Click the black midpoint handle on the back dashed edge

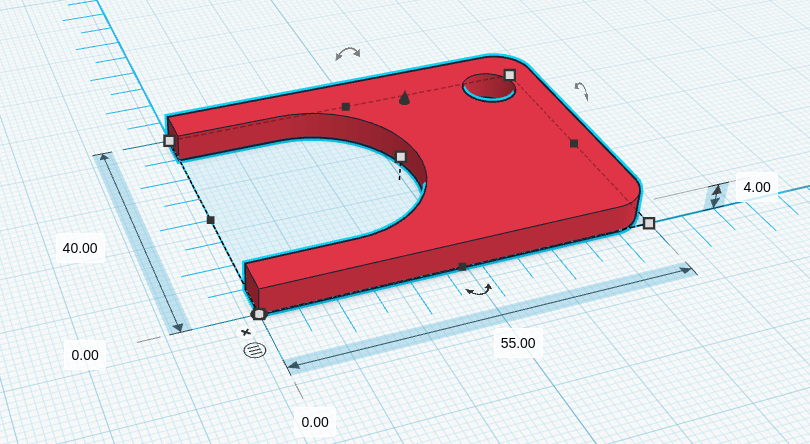point(346,106)
